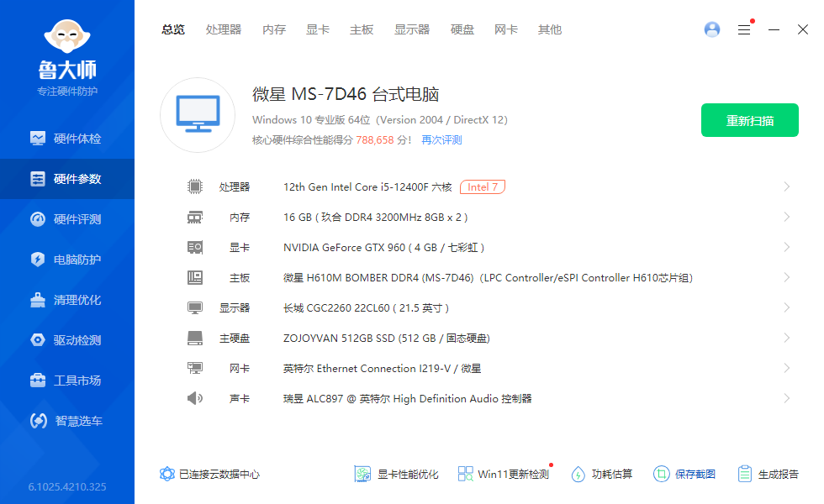Click the main hard disk icon
Screen dimensions: 824x504
[x=195, y=338]
